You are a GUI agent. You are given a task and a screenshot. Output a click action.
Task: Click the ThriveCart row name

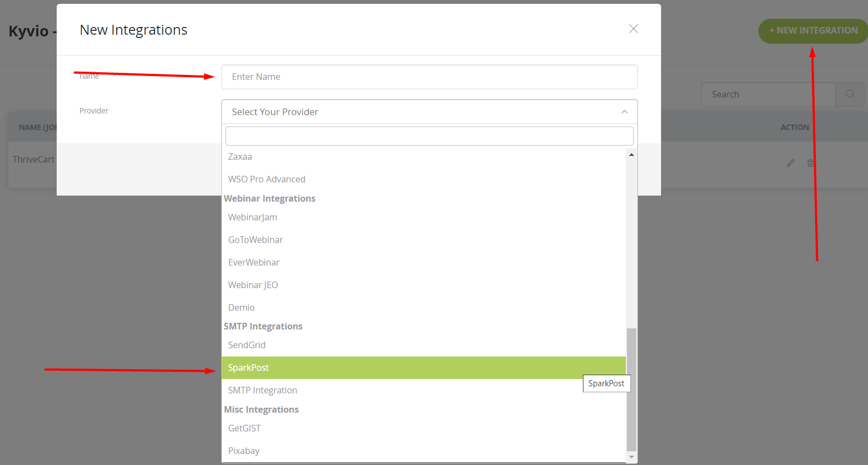[x=34, y=159]
